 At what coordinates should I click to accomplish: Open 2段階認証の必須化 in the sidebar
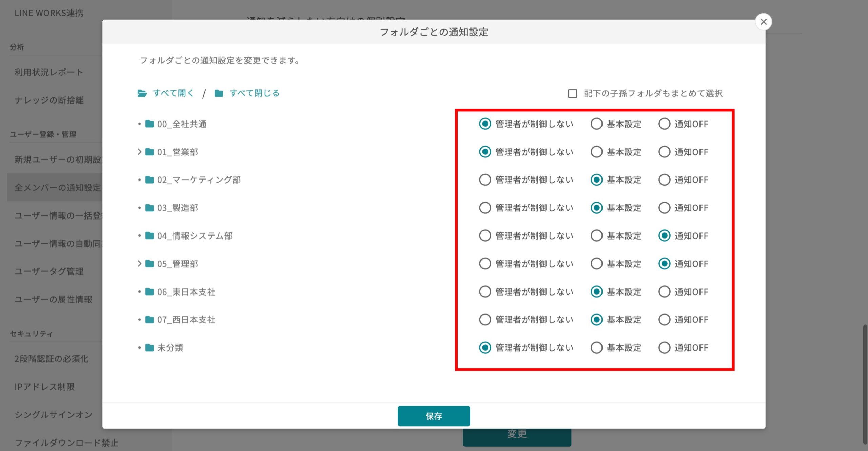[52, 359]
